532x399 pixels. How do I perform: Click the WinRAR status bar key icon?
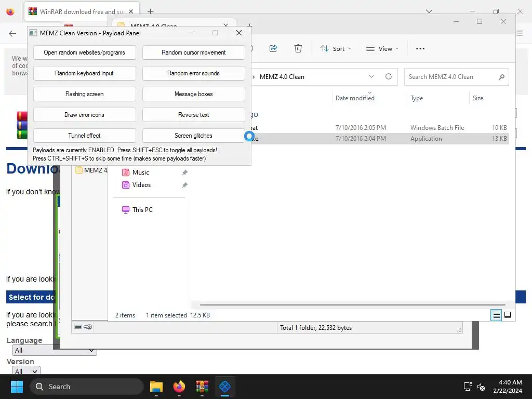[88, 327]
